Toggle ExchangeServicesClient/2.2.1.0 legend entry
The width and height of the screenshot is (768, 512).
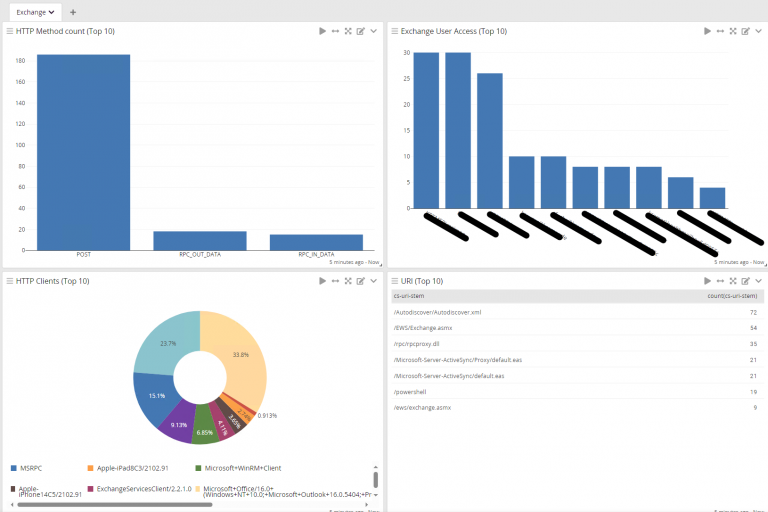[140, 489]
